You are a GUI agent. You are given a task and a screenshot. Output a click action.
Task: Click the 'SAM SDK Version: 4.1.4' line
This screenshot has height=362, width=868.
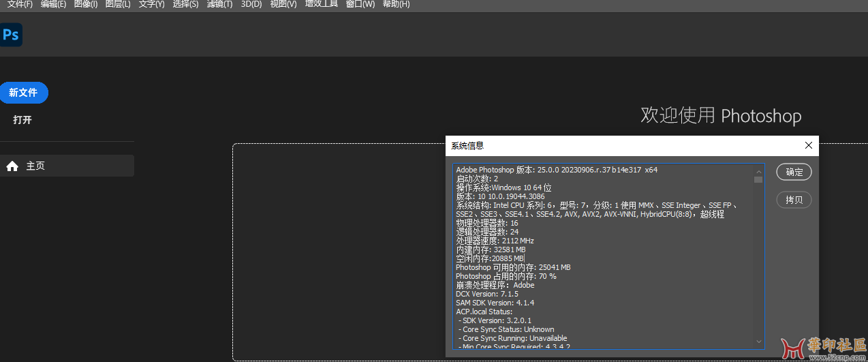(x=495, y=303)
